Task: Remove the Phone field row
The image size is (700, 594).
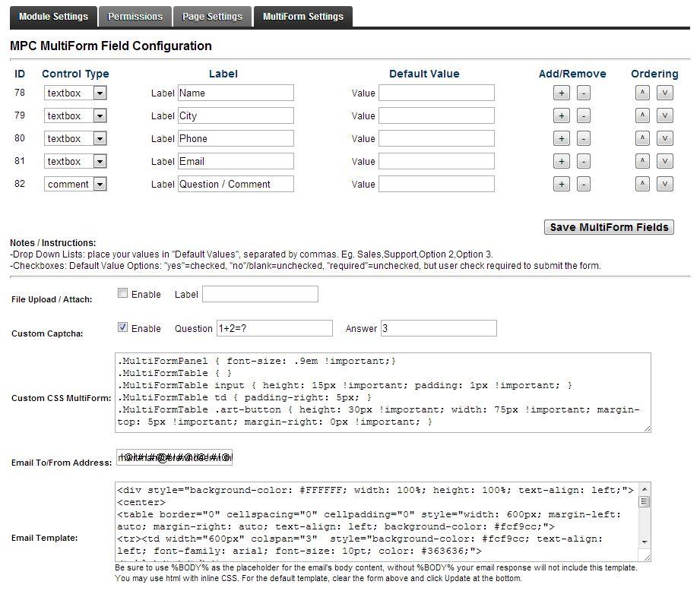Action: [584, 138]
